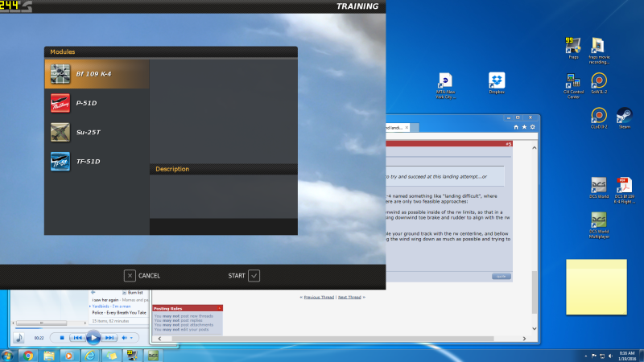The width and height of the screenshot is (644, 362).
Task: Open Chrome from the taskbar
Action: tap(28, 355)
